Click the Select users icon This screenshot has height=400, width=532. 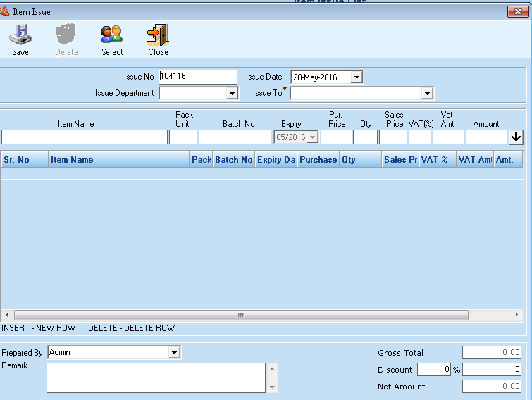[112, 35]
